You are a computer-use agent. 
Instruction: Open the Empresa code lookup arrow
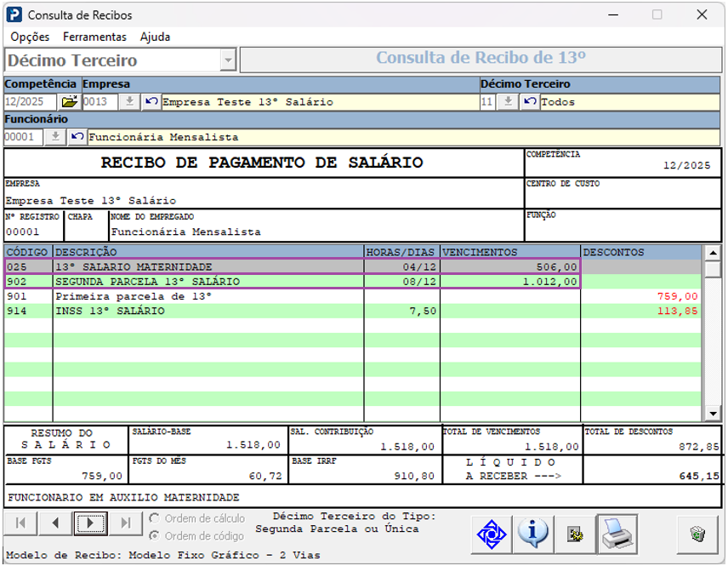(128, 102)
